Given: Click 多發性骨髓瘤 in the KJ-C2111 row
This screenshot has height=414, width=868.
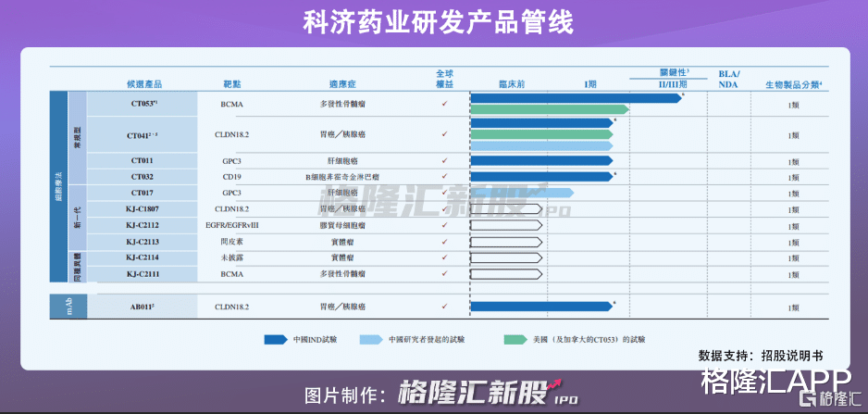Looking at the screenshot, I should click(342, 274).
